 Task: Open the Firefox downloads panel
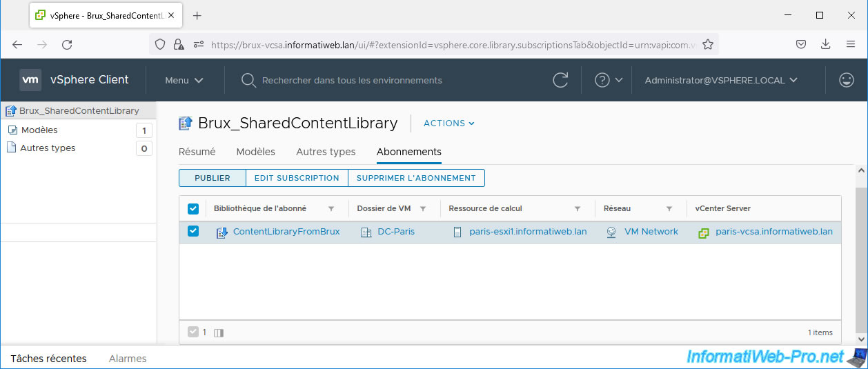pyautogui.click(x=826, y=44)
